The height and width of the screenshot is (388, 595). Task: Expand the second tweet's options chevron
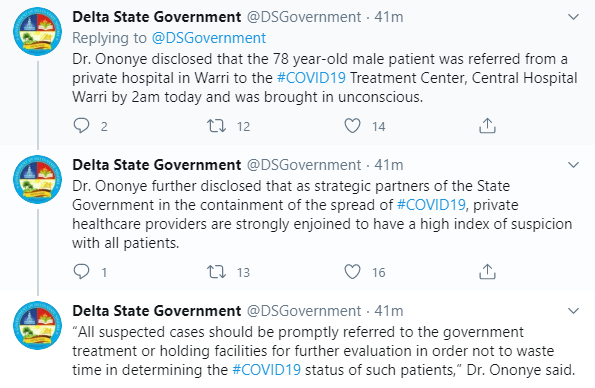click(x=573, y=165)
